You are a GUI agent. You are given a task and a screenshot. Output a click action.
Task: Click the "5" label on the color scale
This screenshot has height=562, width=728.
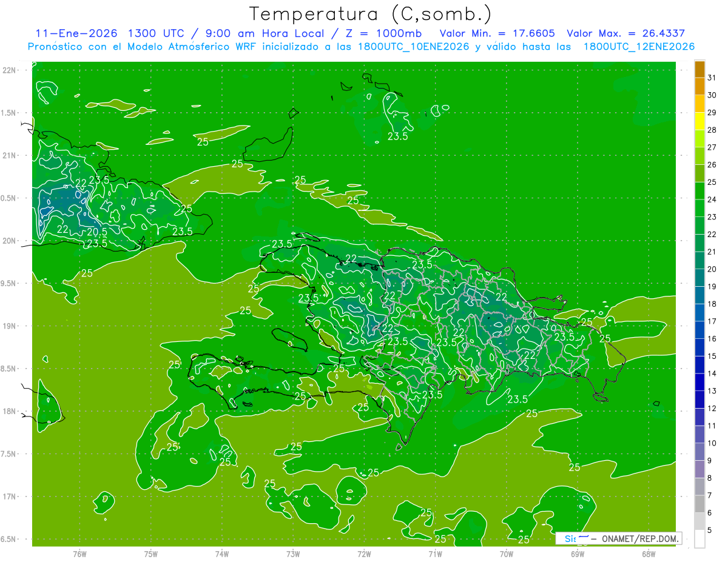tap(709, 530)
